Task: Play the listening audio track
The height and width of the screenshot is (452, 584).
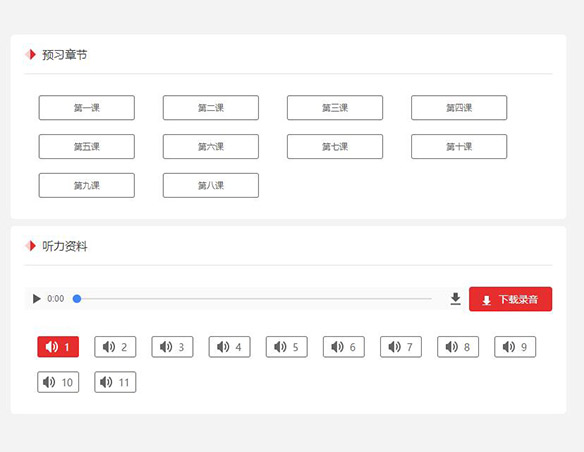Action: (x=36, y=299)
